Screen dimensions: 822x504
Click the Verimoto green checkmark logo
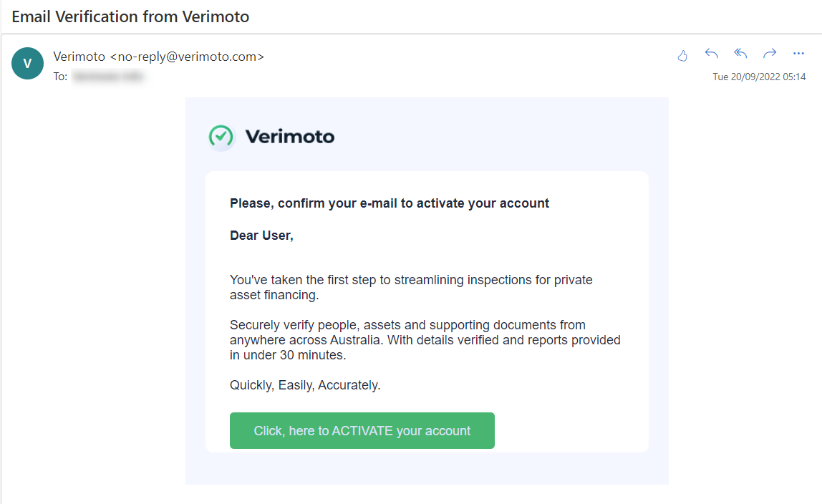[x=221, y=136]
